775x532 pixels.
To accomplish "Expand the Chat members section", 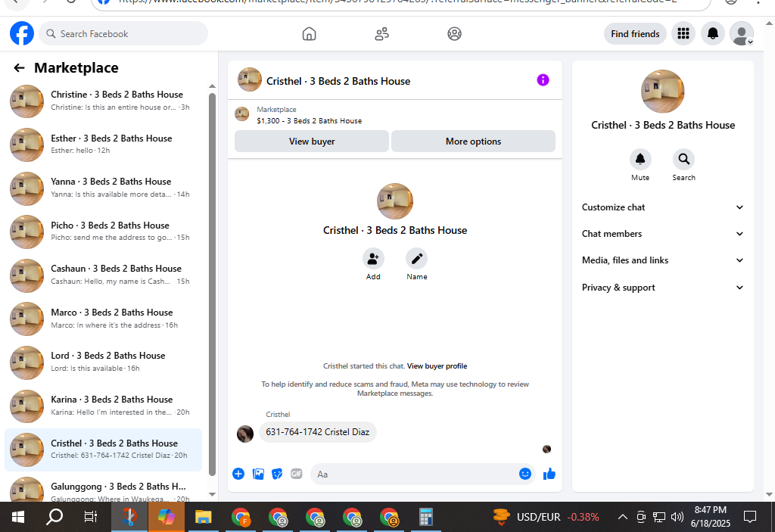I will [662, 234].
